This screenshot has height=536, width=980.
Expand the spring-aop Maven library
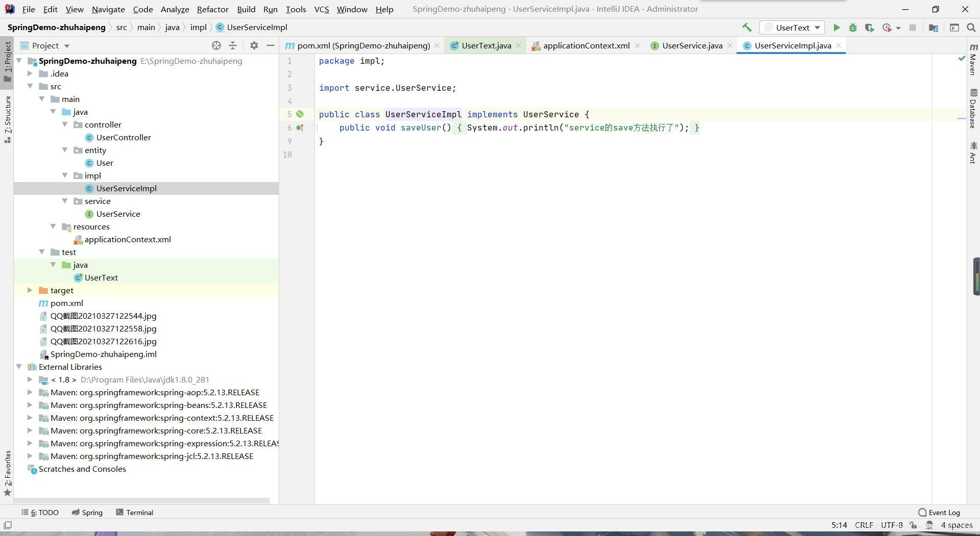[x=30, y=392]
